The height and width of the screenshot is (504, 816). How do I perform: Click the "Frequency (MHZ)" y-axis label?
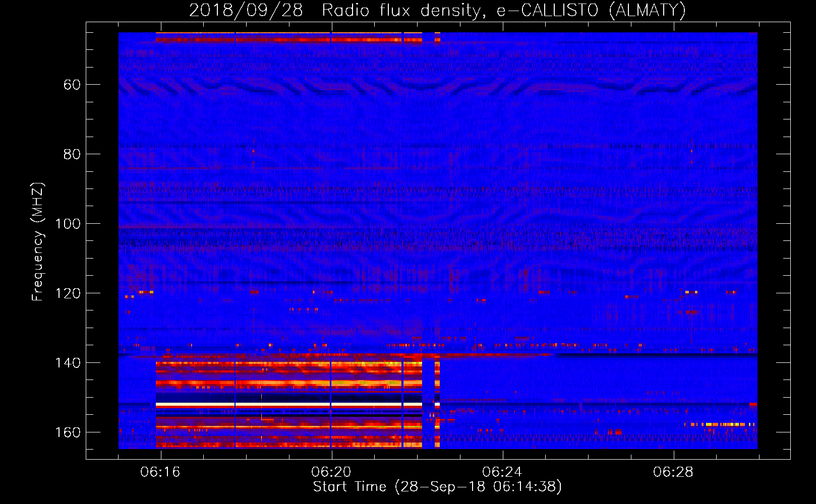pyautogui.click(x=38, y=242)
